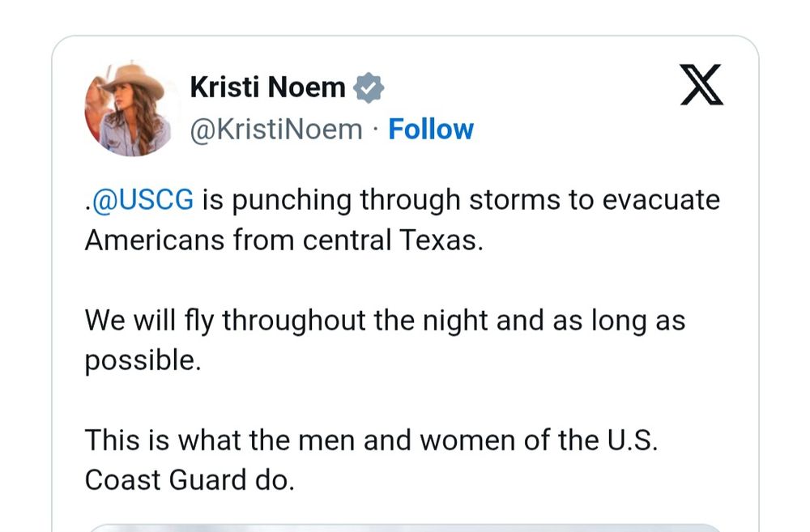Open Kristi Noem's profile picture
The image size is (810, 532).
point(128,109)
